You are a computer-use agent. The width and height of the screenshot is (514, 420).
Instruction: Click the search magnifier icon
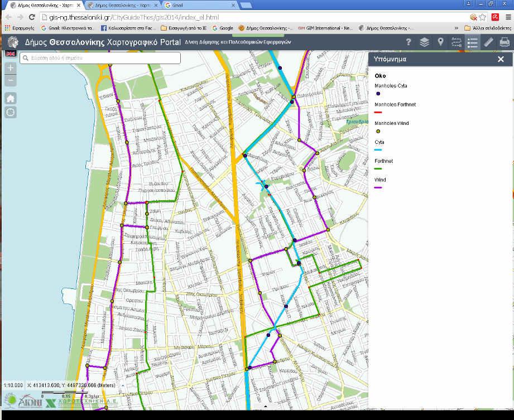tap(26, 58)
